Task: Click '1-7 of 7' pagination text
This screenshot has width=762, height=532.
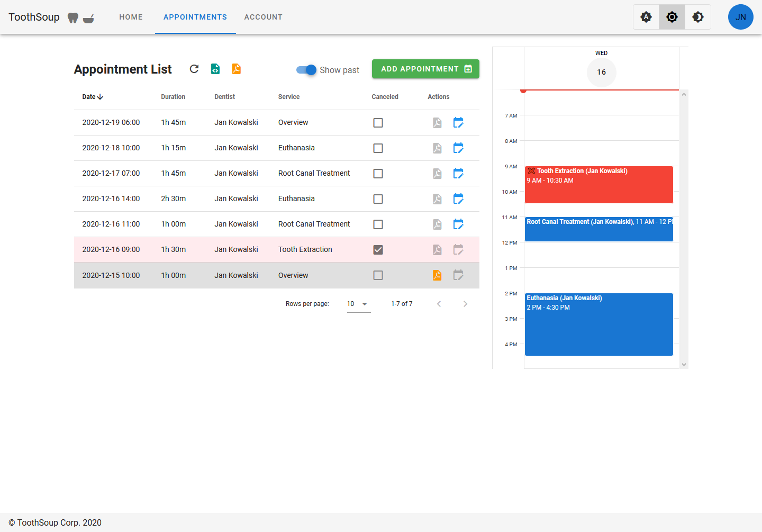Action: (402, 304)
